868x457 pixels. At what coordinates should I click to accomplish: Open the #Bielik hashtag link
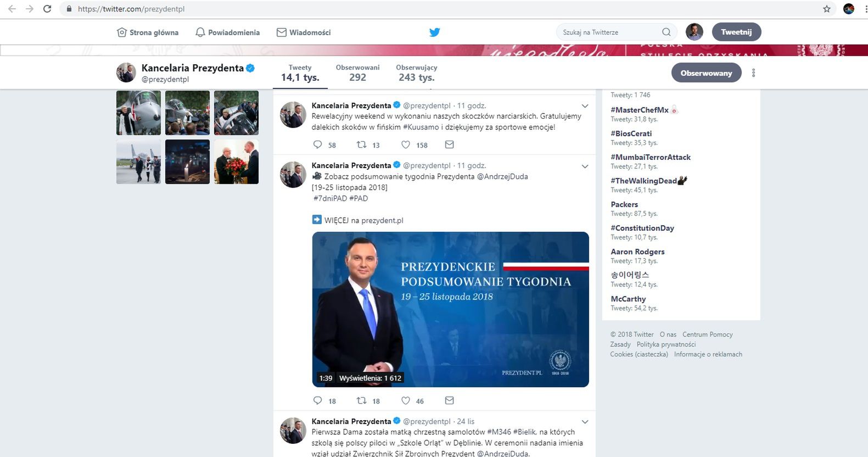524,432
